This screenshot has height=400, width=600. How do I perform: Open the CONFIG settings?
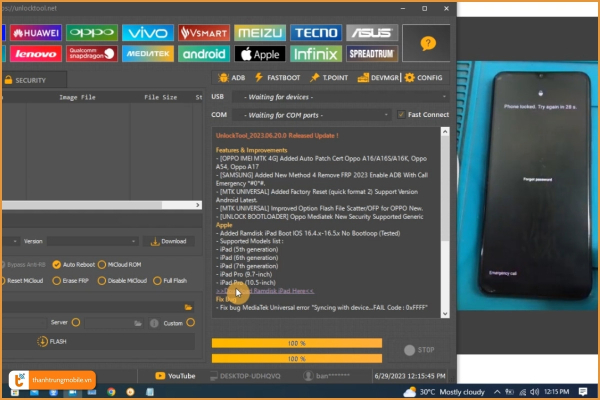point(423,77)
